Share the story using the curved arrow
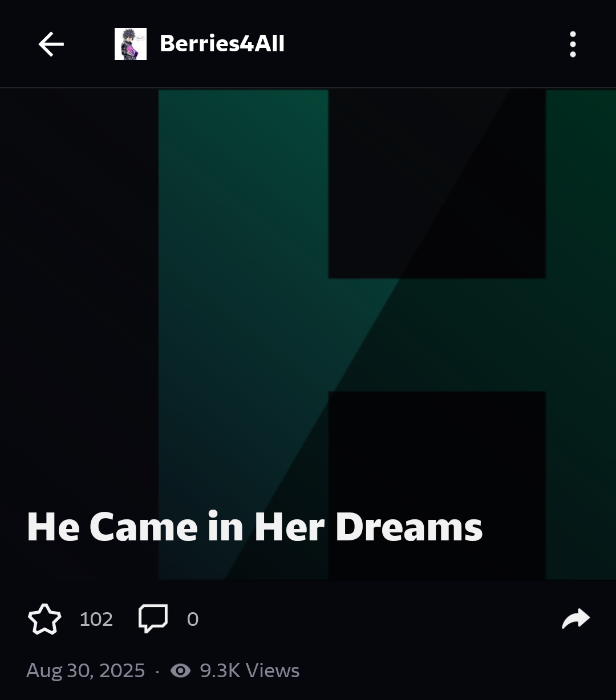This screenshot has height=700, width=616. tap(576, 618)
